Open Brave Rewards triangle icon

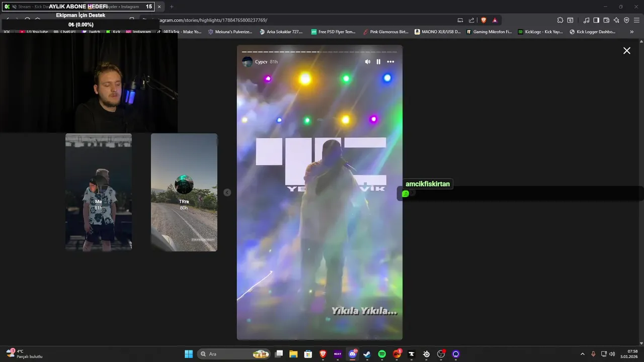(x=495, y=20)
